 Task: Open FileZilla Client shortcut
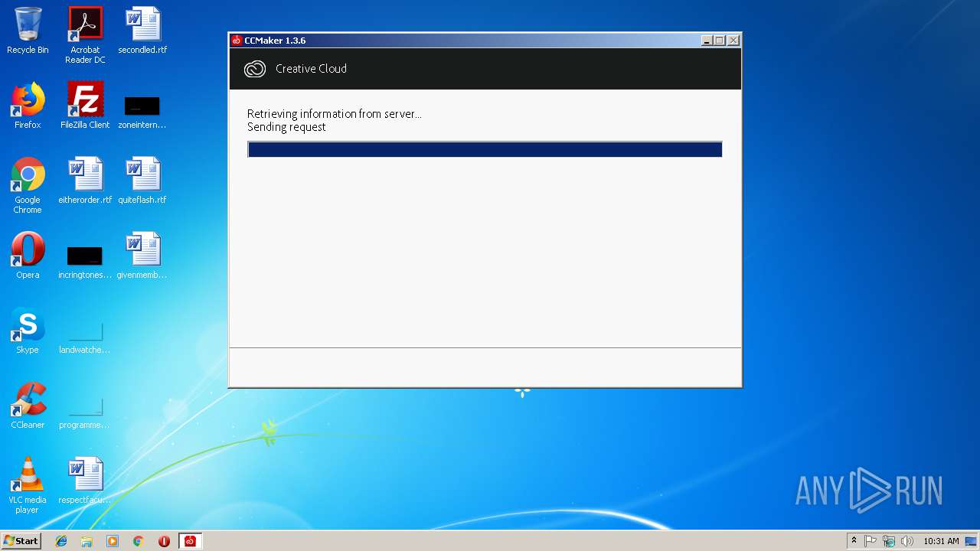(x=85, y=106)
